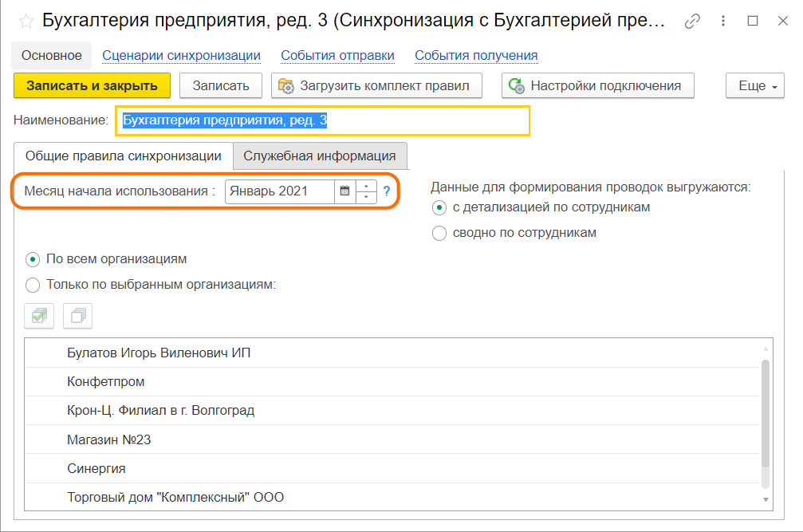Screen dimensions: 803x532
Task: Switch to 'Служебная информация' tab
Action: (320, 156)
